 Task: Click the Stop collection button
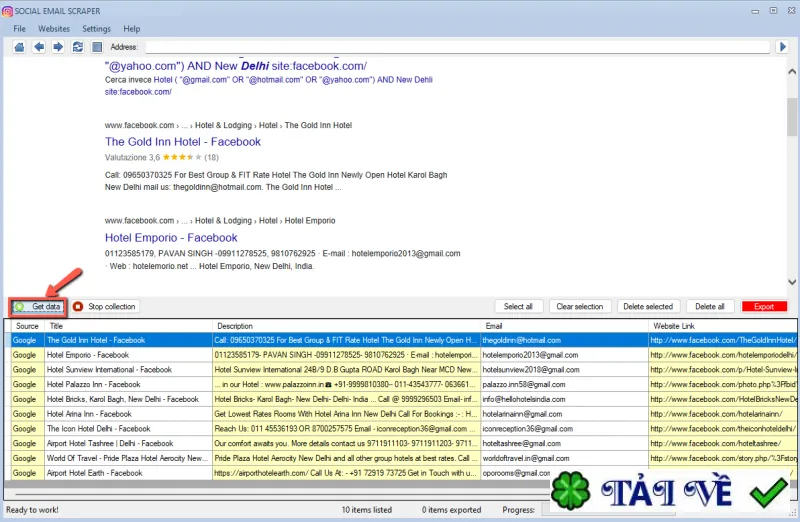[x=105, y=307]
